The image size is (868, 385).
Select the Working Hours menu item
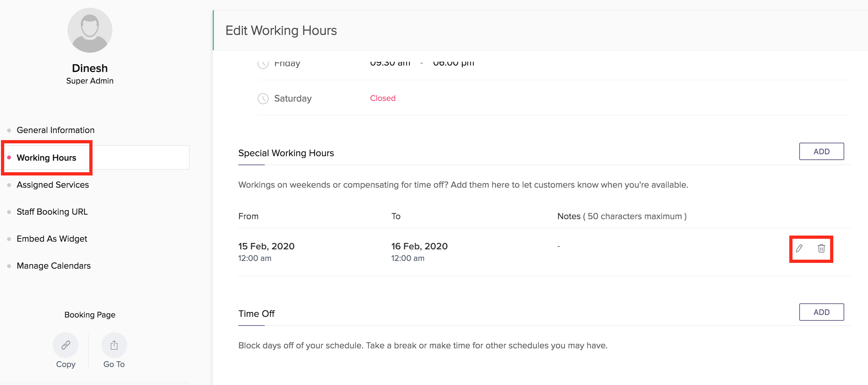47,158
